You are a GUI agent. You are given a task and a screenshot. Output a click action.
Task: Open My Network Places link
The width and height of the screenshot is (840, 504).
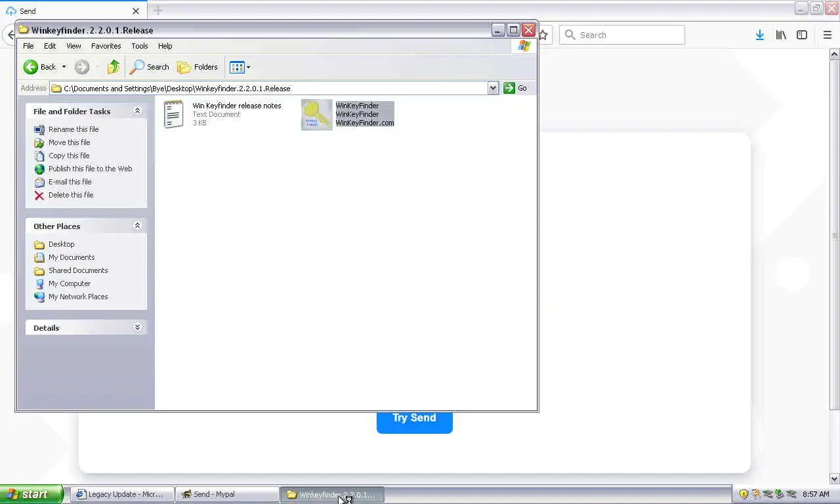pyautogui.click(x=78, y=297)
